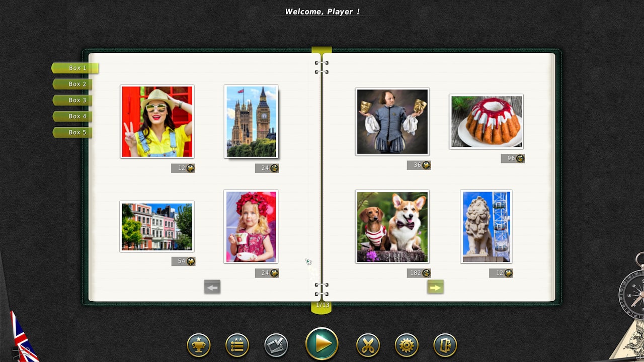
Task: Click the 12 pieces badge under lion statue
Action: click(501, 273)
